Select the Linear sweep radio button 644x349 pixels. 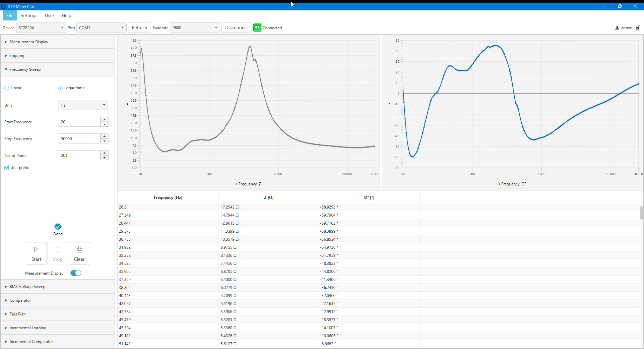7,88
